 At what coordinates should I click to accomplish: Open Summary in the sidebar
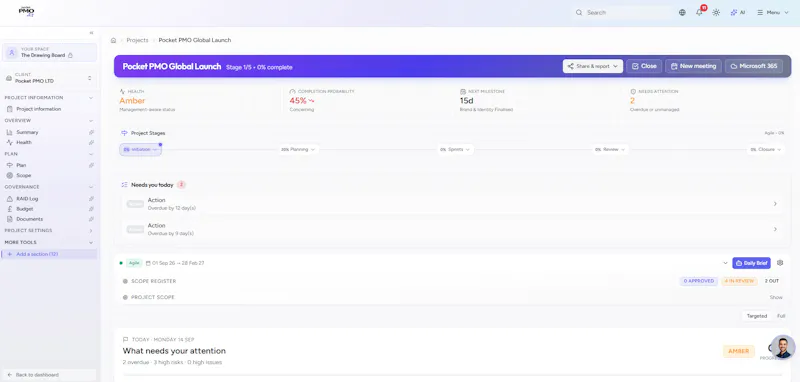[27, 132]
